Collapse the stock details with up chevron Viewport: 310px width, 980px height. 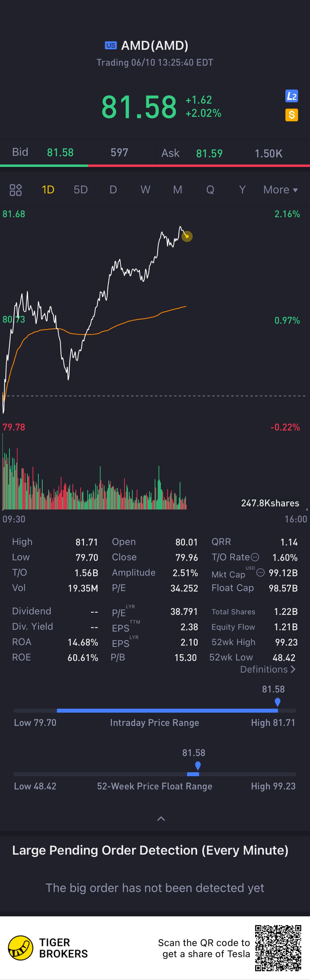point(161,819)
